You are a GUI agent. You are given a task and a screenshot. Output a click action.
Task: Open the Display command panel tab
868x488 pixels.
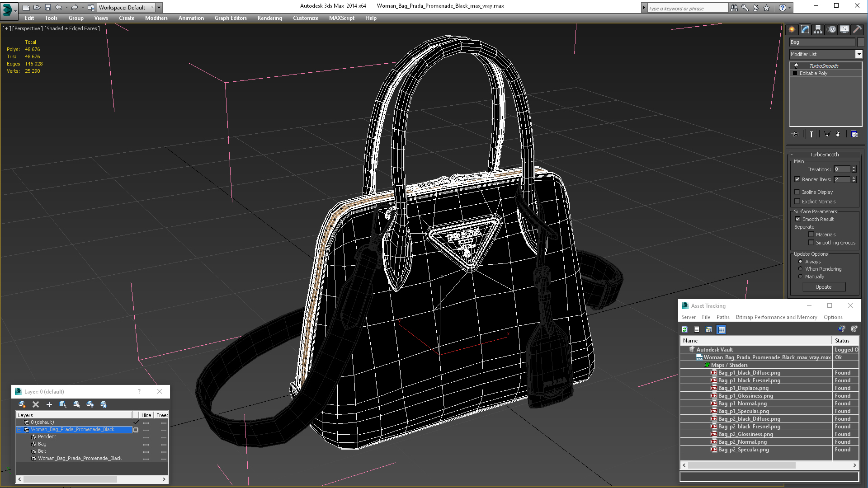coord(844,29)
